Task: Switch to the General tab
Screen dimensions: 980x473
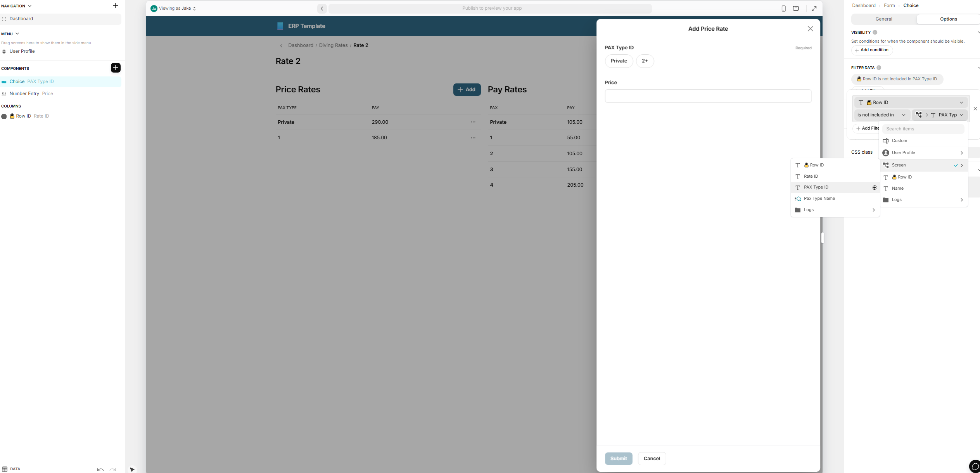Action: click(883, 19)
